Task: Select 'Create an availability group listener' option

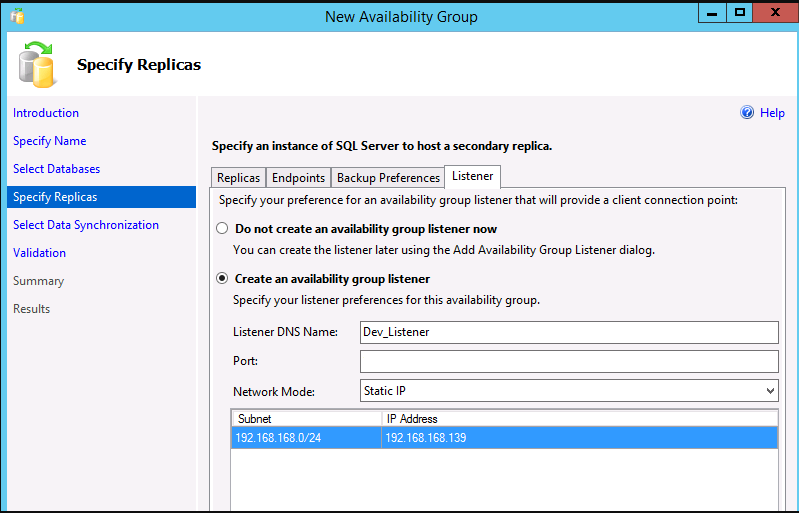Action: coord(222,278)
